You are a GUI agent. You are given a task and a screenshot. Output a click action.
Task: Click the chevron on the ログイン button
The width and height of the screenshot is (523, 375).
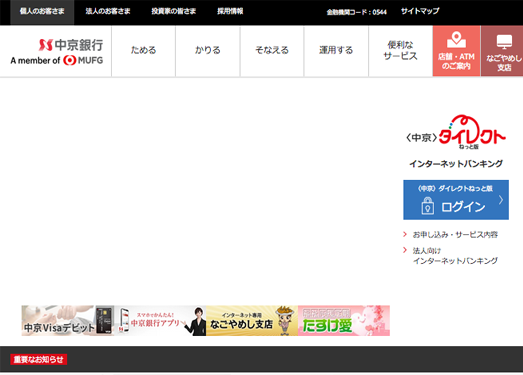click(x=501, y=200)
